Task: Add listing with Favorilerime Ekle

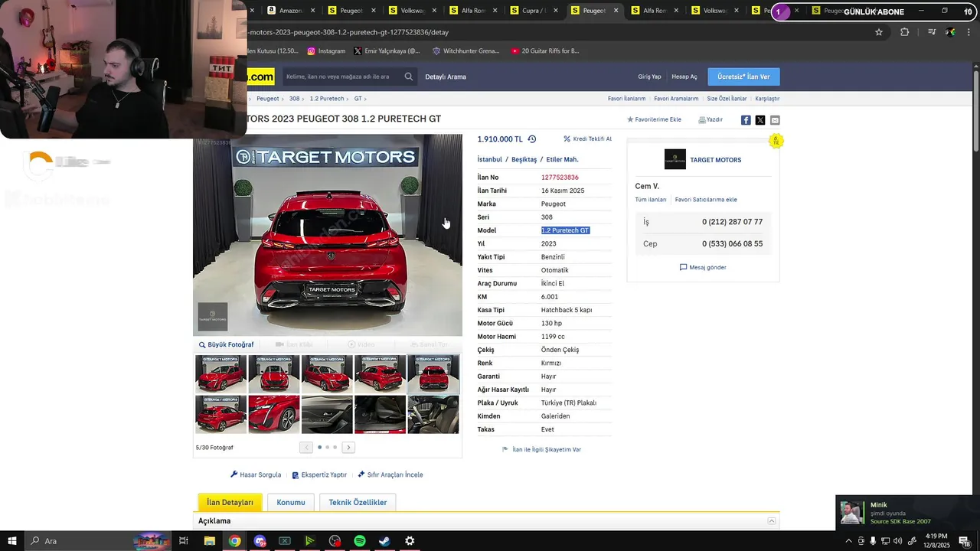Action: [x=654, y=120]
